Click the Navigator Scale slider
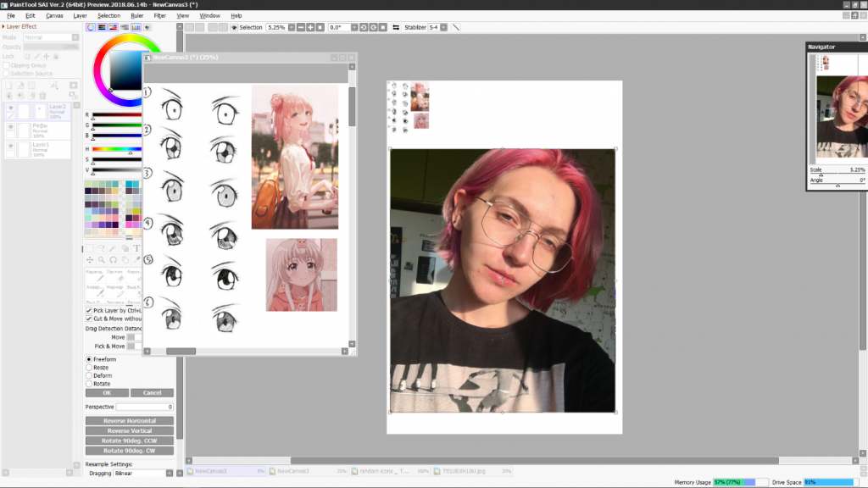 (837, 175)
